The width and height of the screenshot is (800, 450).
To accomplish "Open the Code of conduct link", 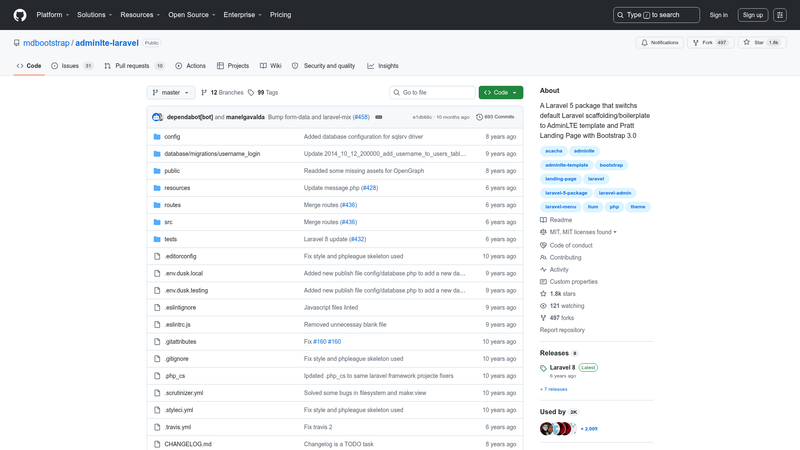I will tap(566, 245).
